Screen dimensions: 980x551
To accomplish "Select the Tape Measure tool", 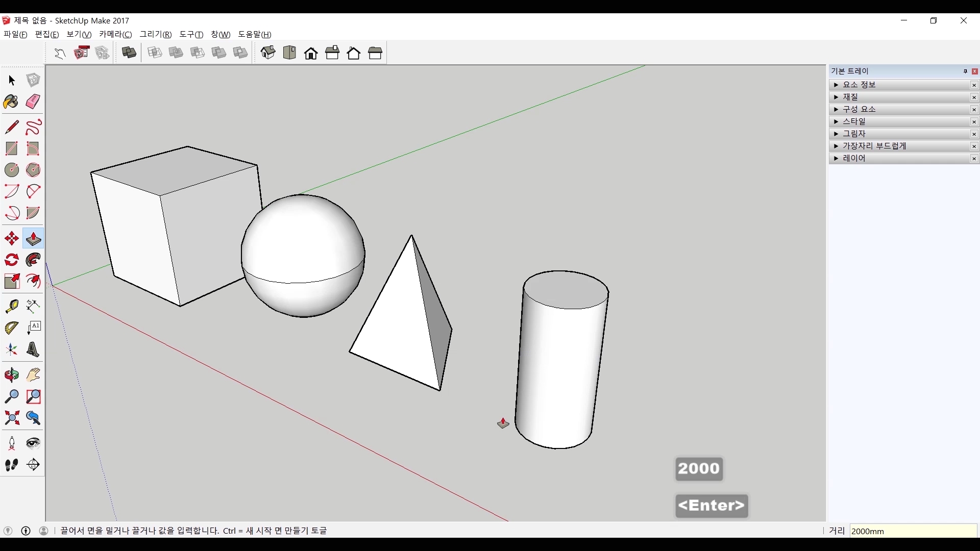I will click(11, 306).
